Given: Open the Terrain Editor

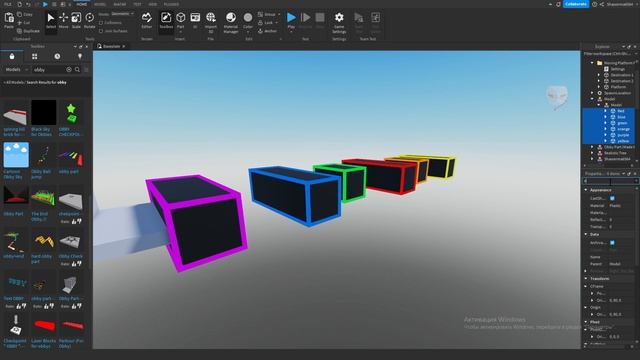Looking at the screenshot, I should pyautogui.click(x=147, y=20).
